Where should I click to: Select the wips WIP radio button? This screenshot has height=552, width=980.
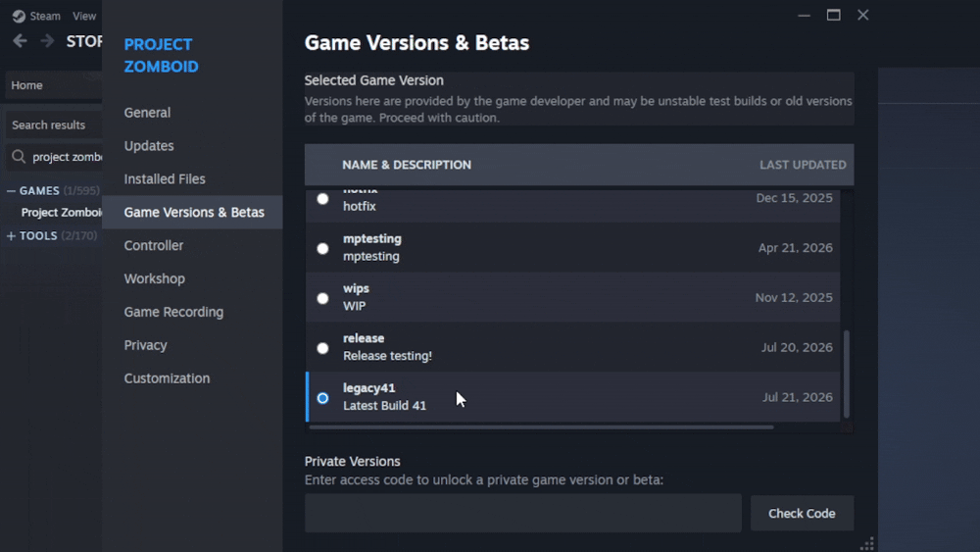(322, 298)
